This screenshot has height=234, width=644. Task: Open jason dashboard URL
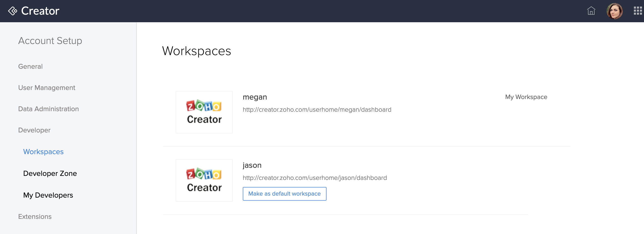315,178
